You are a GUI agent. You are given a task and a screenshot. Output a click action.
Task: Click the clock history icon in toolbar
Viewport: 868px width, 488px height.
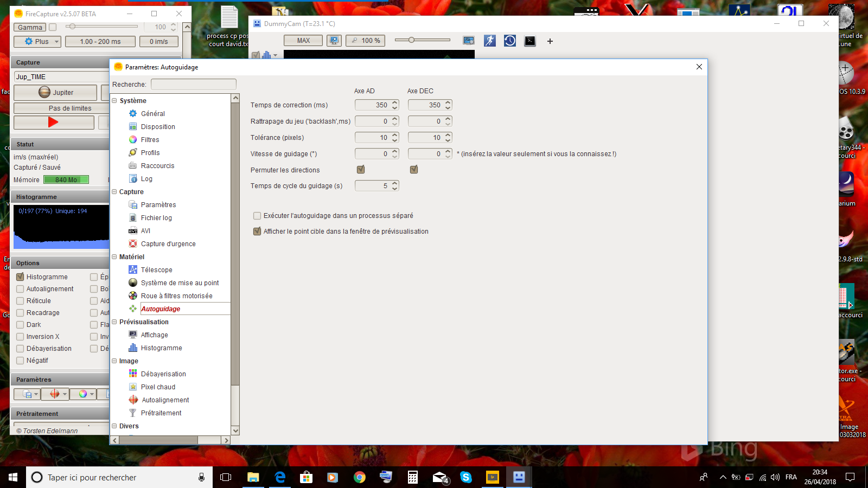pos(510,41)
